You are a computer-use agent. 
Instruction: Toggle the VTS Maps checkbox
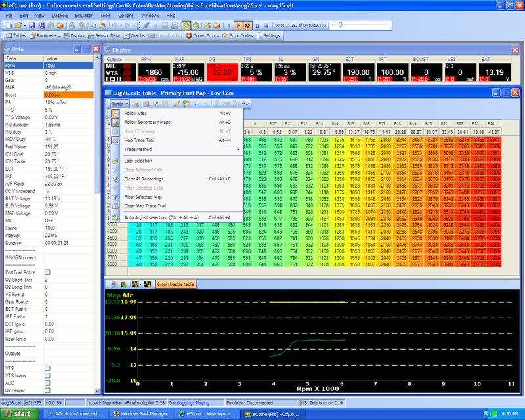[47, 375]
